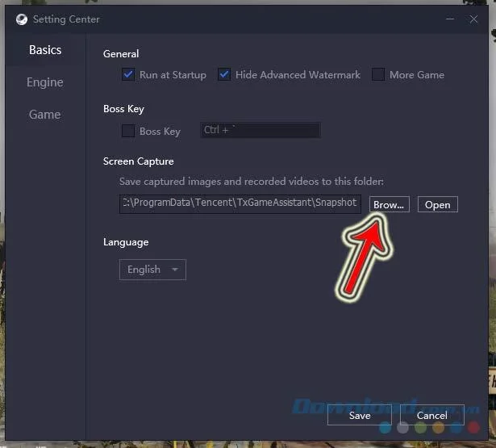Viewport: 496px width, 448px height.
Task: Switch to the Basics tab
Action: point(45,50)
